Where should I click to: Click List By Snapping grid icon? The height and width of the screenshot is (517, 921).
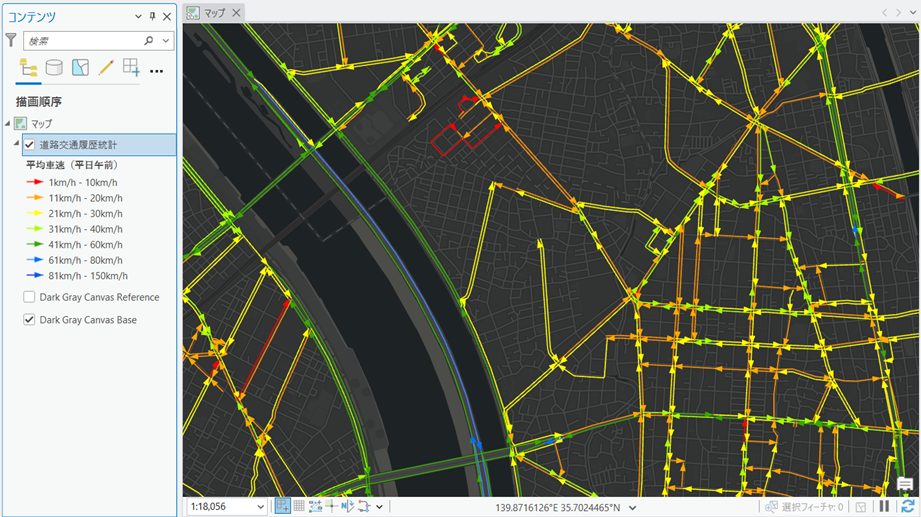(131, 68)
